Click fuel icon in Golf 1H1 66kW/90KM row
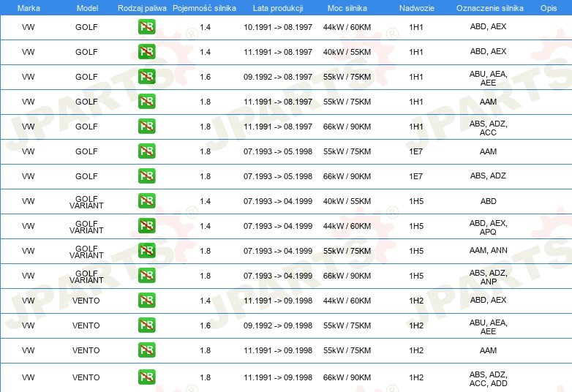This screenshot has height=392, width=572. click(x=146, y=127)
